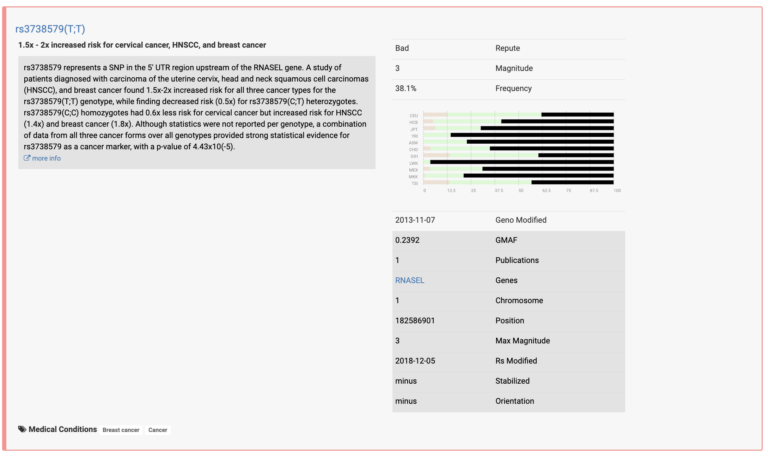Click the '2013-11-07' Geno Modified date

tap(415, 220)
